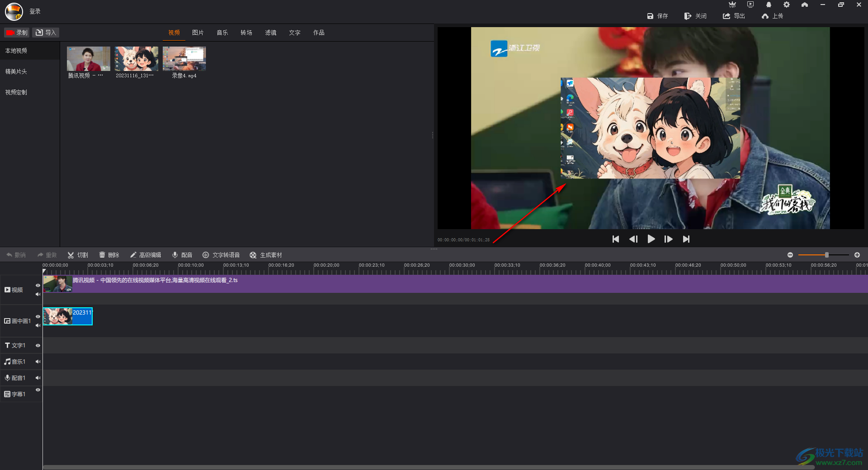The image size is (868, 470).
Task: Click the 撤销 undo tool
Action: click(16, 255)
